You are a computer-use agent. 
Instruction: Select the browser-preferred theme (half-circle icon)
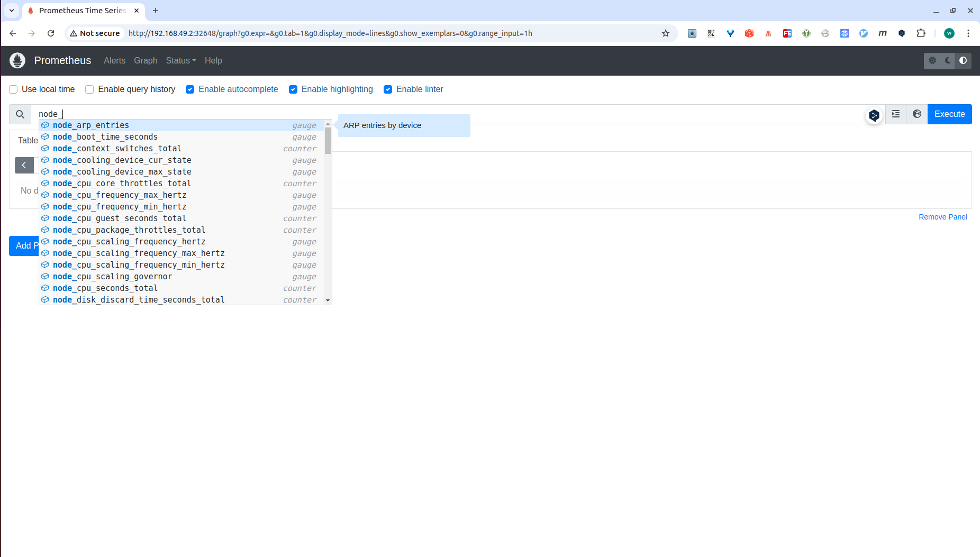click(963, 60)
